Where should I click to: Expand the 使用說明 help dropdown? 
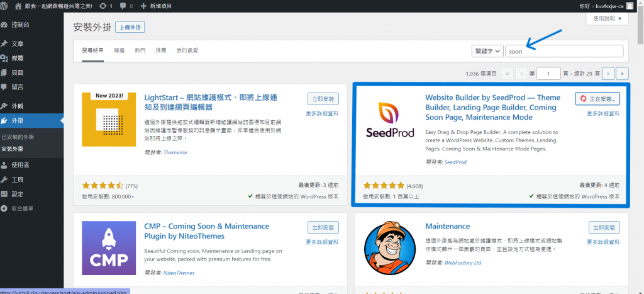[x=608, y=19]
